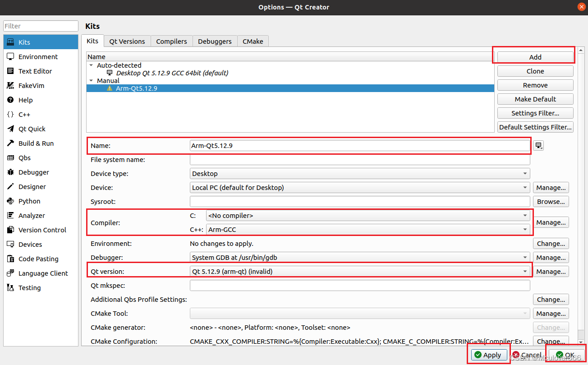Select the Text Editor category
The image size is (588, 365).
41,71
